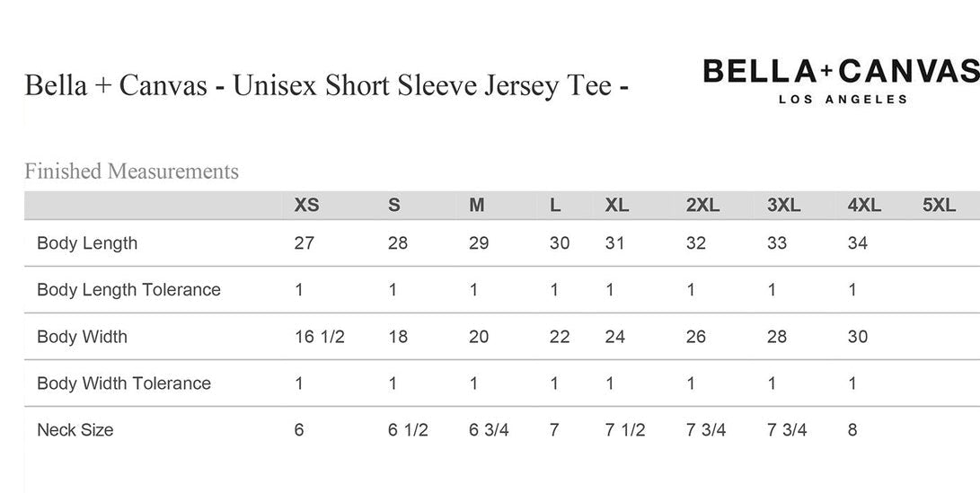This screenshot has height=493, width=980.
Task: Select the XL neck size value 7 1/2
Action: tap(625, 430)
